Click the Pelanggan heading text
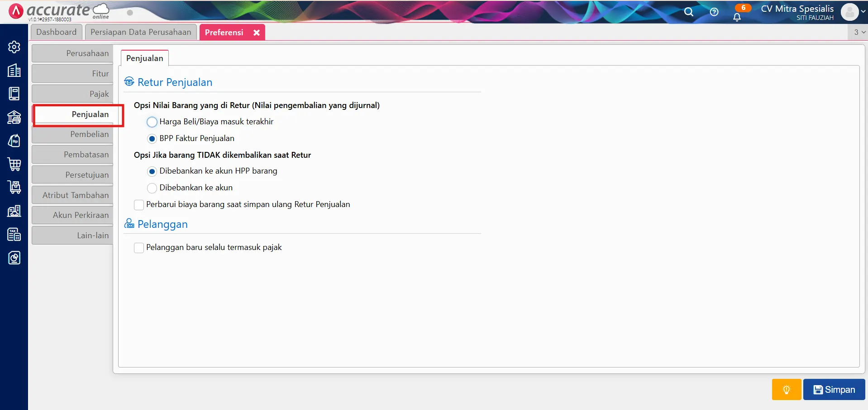This screenshot has height=410, width=868. point(162,224)
